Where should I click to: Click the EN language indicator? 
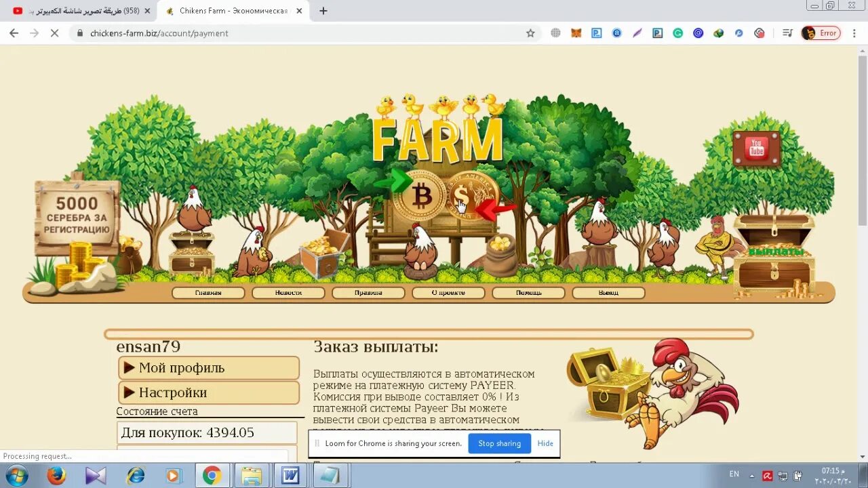(734, 474)
